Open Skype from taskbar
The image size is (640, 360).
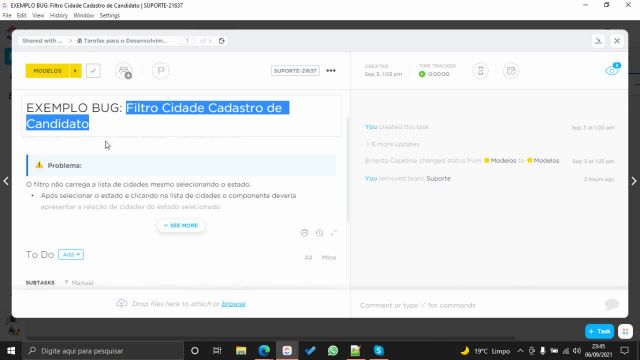pos(379,351)
